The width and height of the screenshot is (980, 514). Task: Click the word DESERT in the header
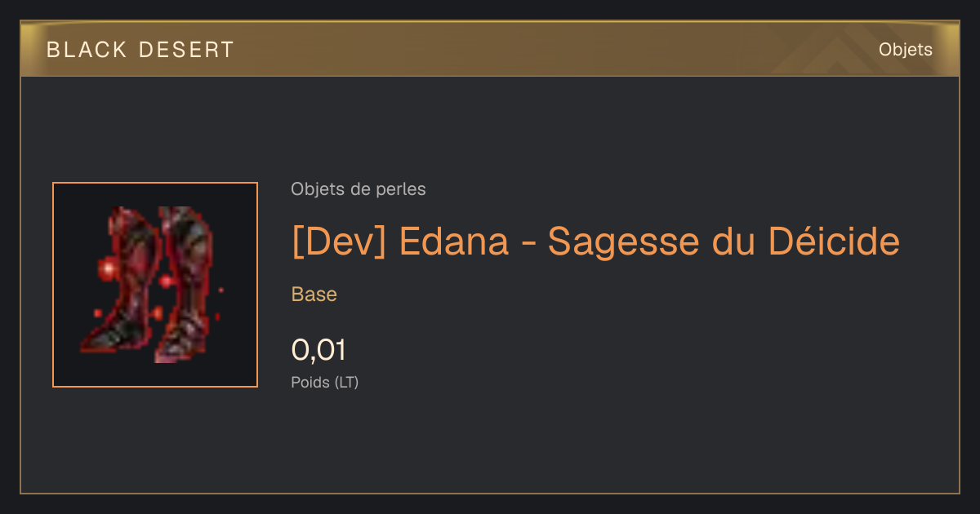(186, 50)
